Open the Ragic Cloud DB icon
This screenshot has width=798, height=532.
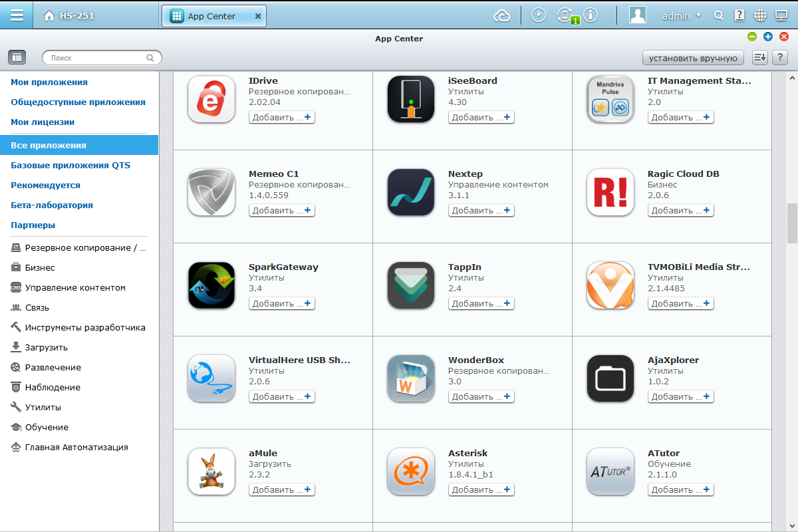click(610, 192)
